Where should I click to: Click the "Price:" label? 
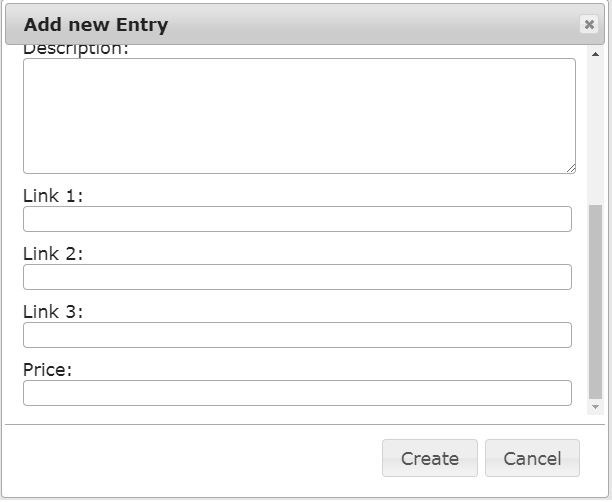tap(48, 370)
